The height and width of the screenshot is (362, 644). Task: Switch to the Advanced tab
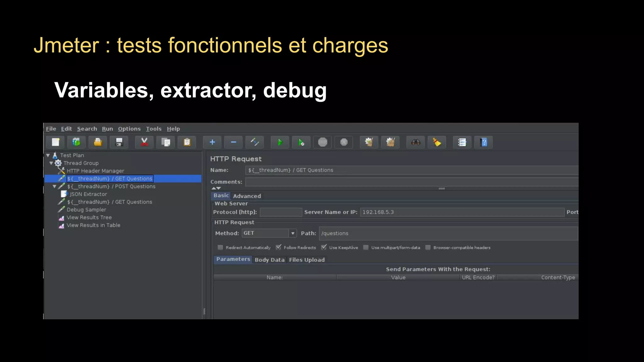tap(247, 196)
